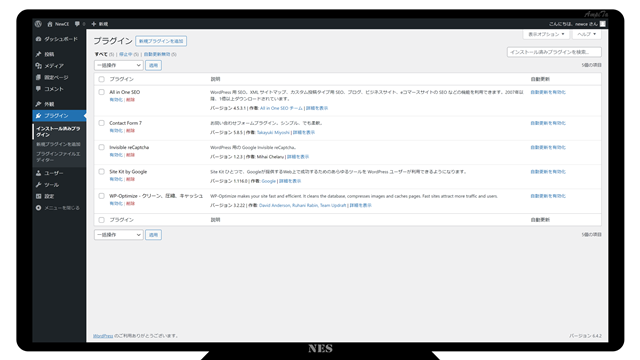Show the すべて all plugins filter
640x360 pixels.
point(101,54)
